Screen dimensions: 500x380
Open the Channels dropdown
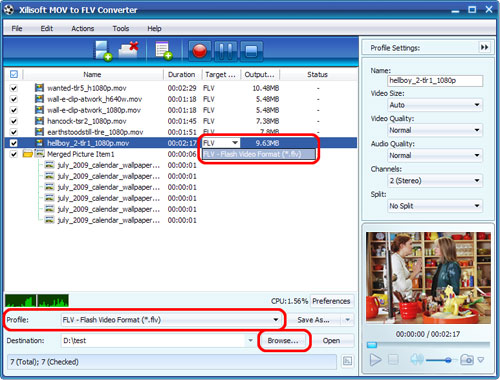click(435, 181)
